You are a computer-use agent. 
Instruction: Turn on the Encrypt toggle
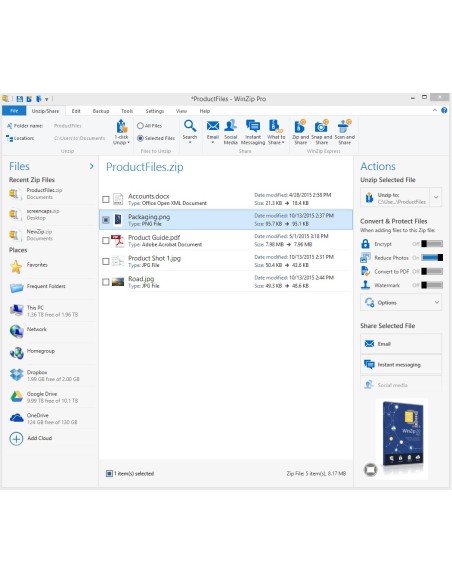[x=432, y=244]
